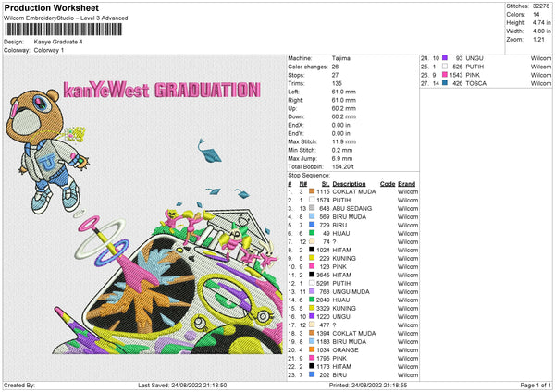Click the Machine value Tajima

[x=340, y=58]
